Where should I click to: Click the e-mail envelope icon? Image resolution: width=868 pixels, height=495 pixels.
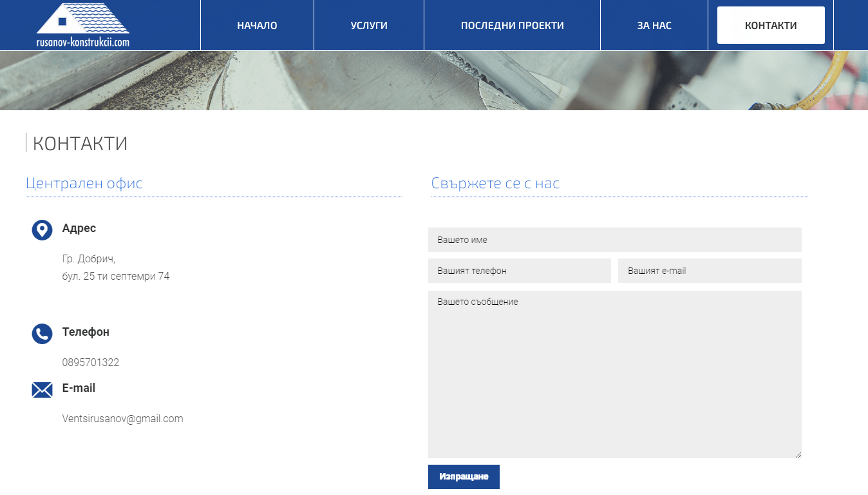click(42, 390)
